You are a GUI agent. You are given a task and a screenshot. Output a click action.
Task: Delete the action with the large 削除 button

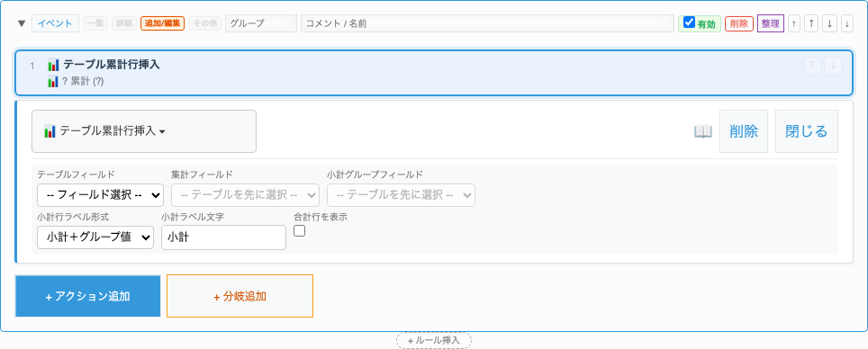pos(744,131)
